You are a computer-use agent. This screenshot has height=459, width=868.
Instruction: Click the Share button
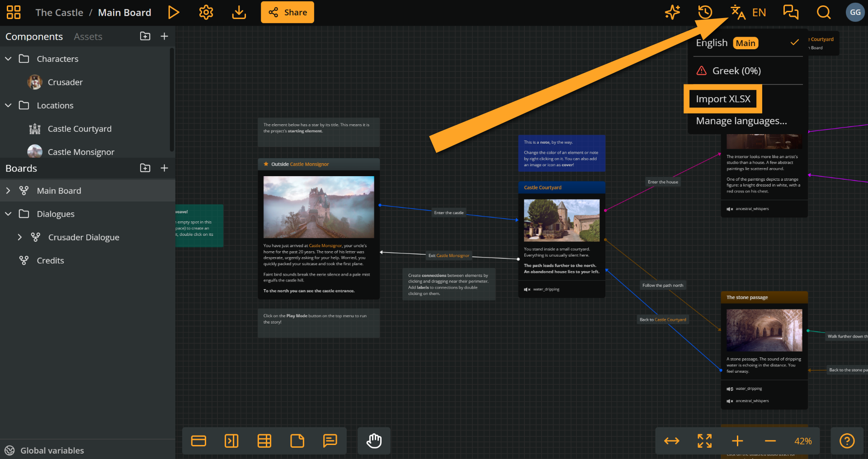(x=288, y=12)
